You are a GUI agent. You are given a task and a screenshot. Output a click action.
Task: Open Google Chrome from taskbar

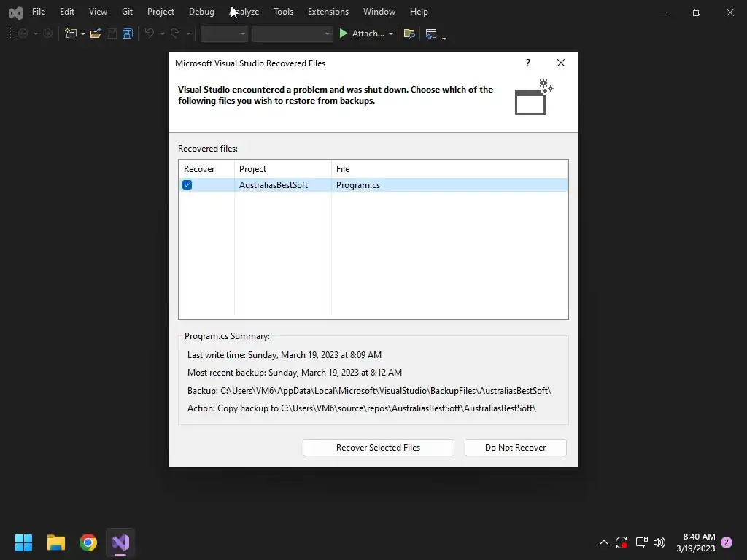coord(88,542)
